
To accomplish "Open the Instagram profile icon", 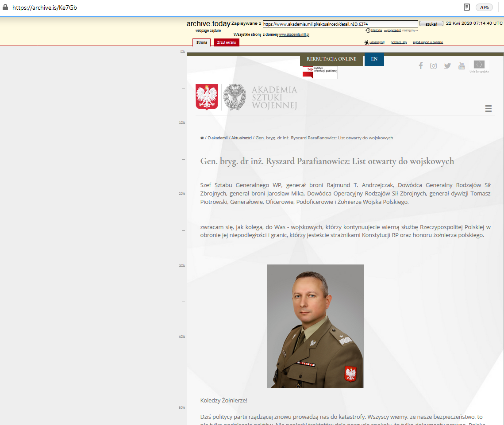I will pyautogui.click(x=434, y=65).
